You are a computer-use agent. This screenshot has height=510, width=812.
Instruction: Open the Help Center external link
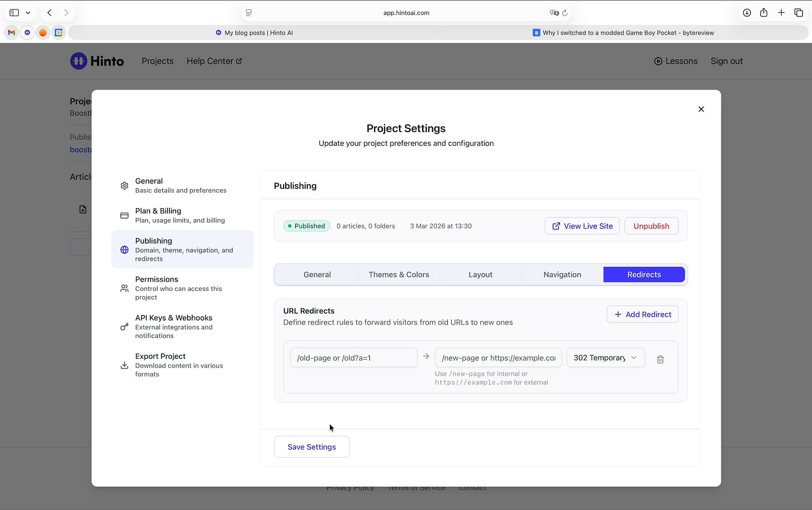pos(214,61)
